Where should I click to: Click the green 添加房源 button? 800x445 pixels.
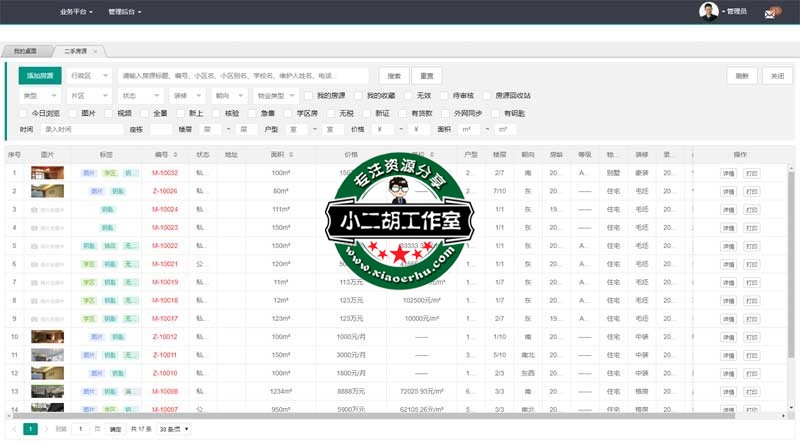(x=39, y=76)
